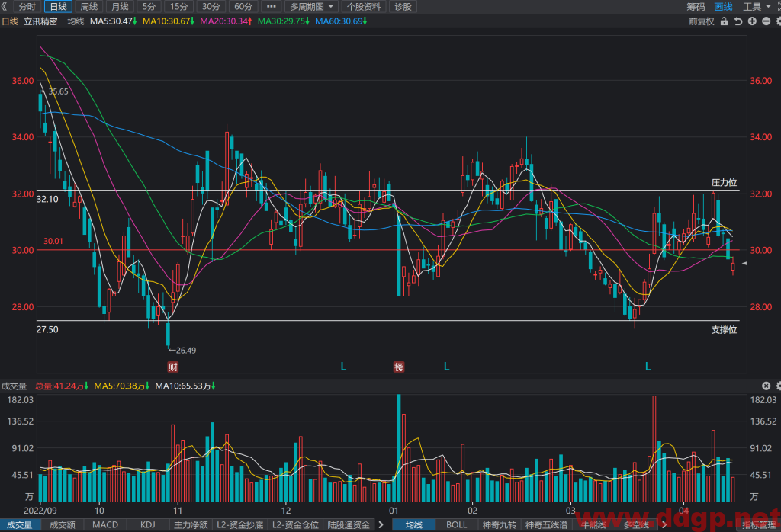The image size is (781, 532).
Task: Click the MA30:29.75 value label
Action: click(x=284, y=21)
